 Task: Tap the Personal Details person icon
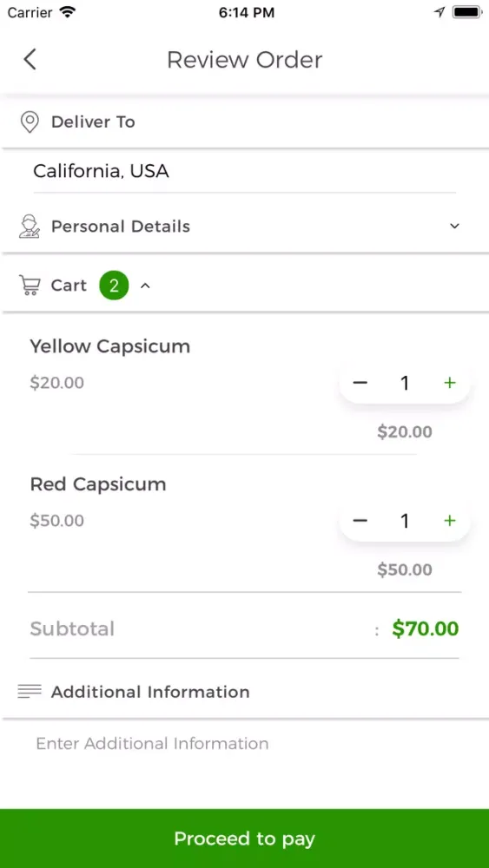point(30,227)
